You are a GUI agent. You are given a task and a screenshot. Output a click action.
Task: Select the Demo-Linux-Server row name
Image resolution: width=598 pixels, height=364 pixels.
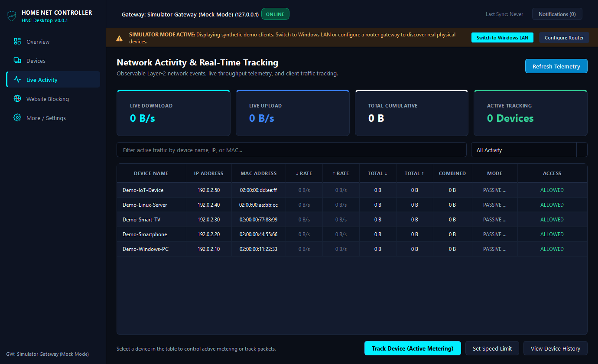click(x=145, y=205)
